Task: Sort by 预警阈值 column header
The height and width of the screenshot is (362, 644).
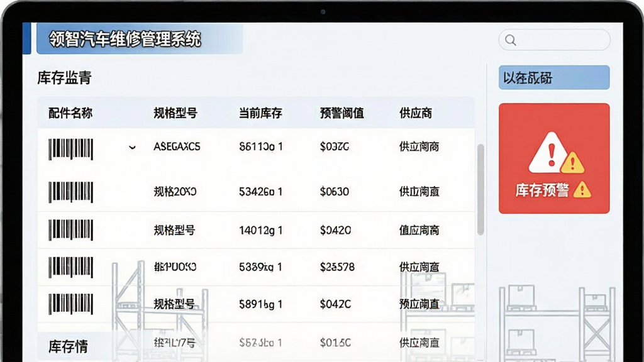Action: pos(341,113)
